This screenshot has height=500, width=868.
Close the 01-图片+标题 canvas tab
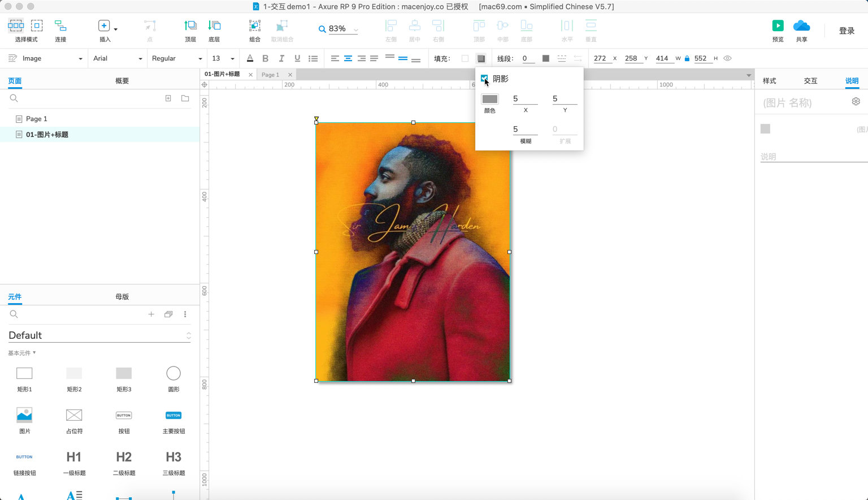tap(250, 75)
